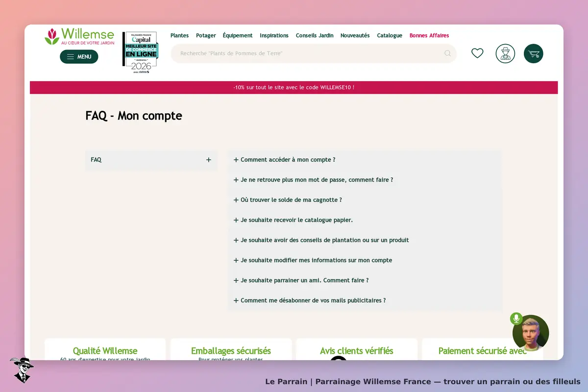Image resolution: width=588 pixels, height=392 pixels.
Task: Click the WILLEMSE10 promo banner
Action: 294,87
